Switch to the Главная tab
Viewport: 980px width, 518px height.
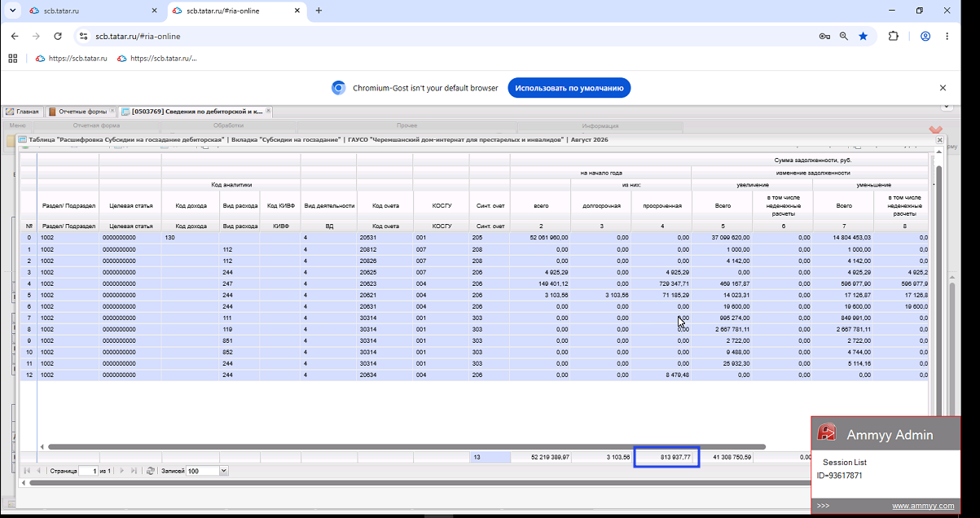(x=23, y=112)
